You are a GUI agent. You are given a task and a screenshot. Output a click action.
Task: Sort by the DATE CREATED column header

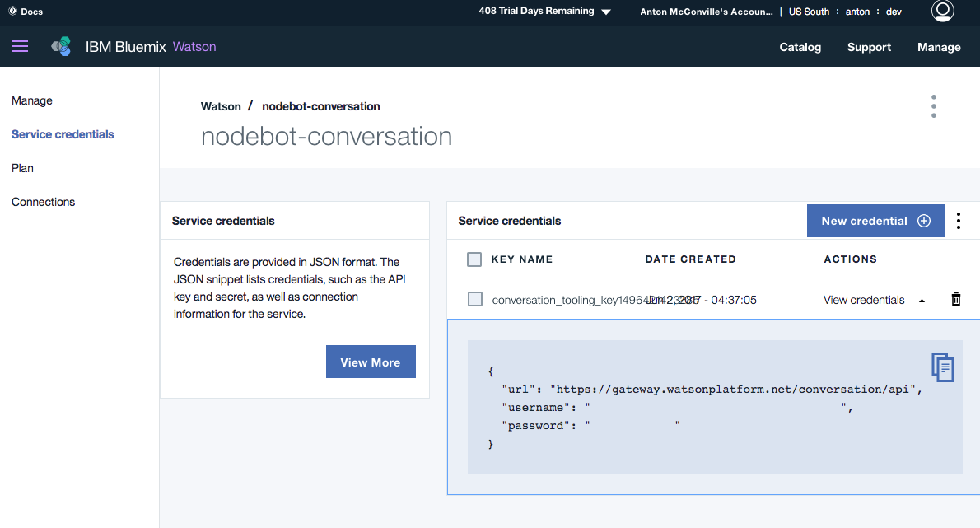pyautogui.click(x=691, y=259)
